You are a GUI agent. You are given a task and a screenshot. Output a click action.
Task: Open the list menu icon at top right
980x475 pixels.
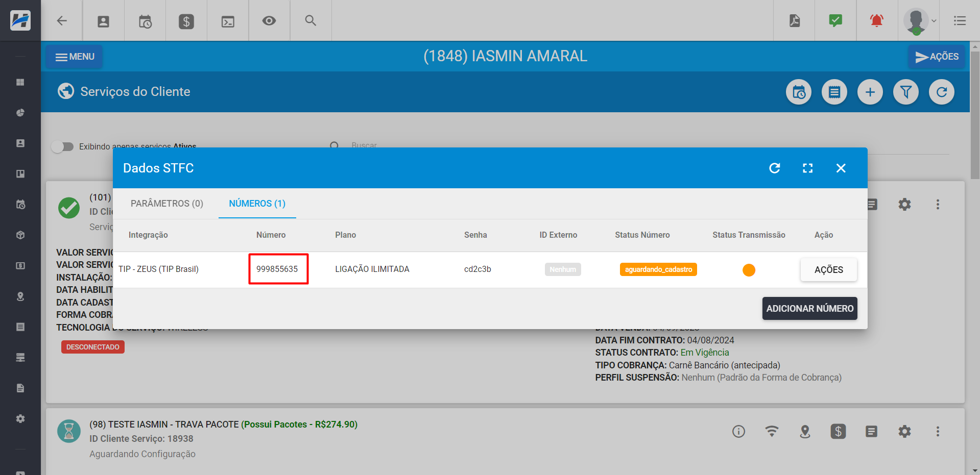tap(960, 21)
